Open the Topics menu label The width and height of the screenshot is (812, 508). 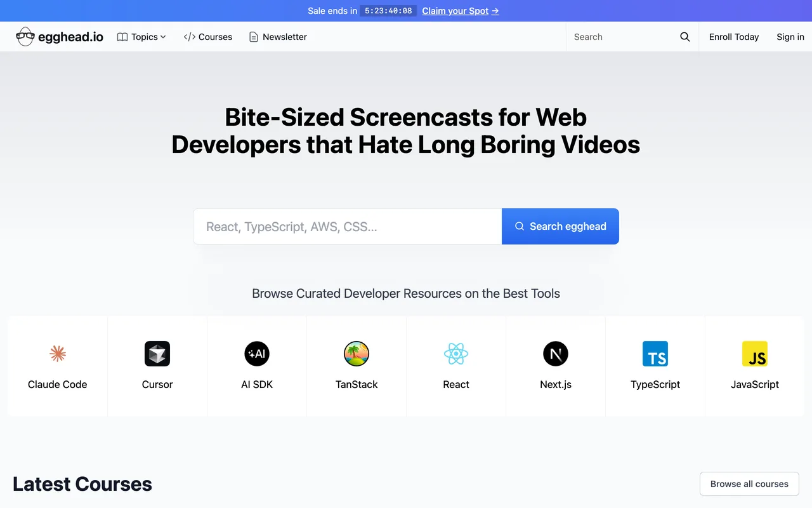tap(145, 37)
